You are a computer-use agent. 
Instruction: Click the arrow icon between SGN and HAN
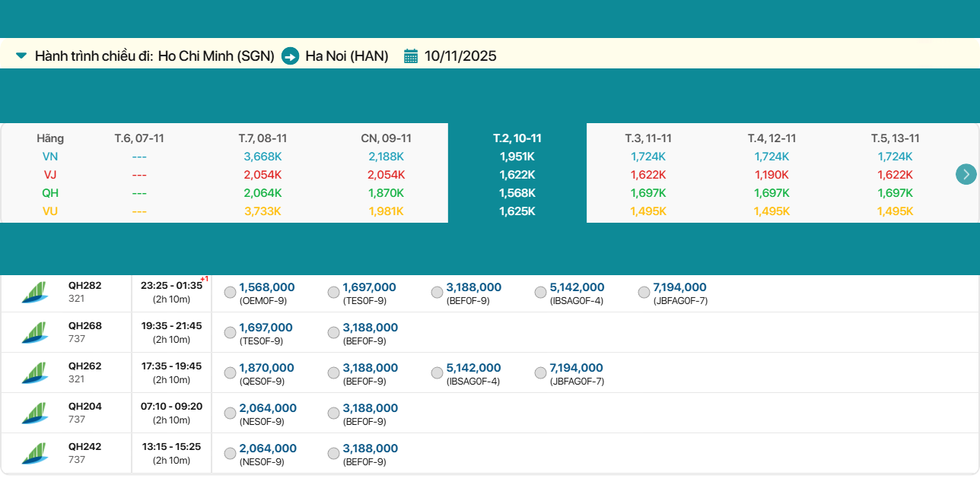[290, 56]
